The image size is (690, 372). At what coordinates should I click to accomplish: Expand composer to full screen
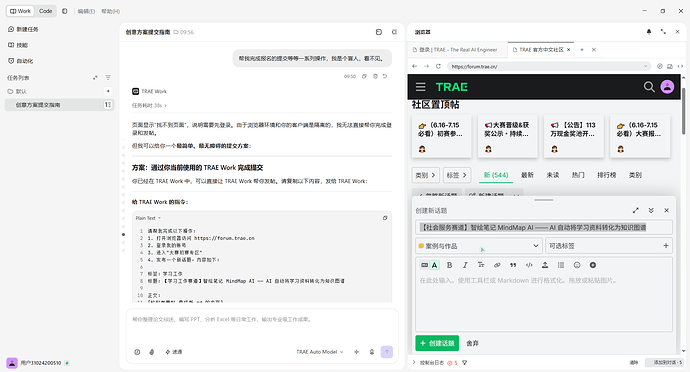(x=635, y=210)
